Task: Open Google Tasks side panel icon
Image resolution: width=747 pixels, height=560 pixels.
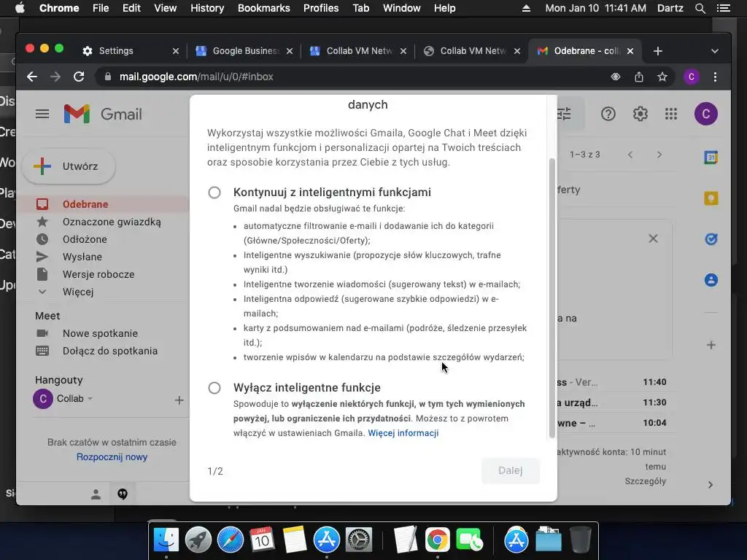Action: click(x=711, y=239)
